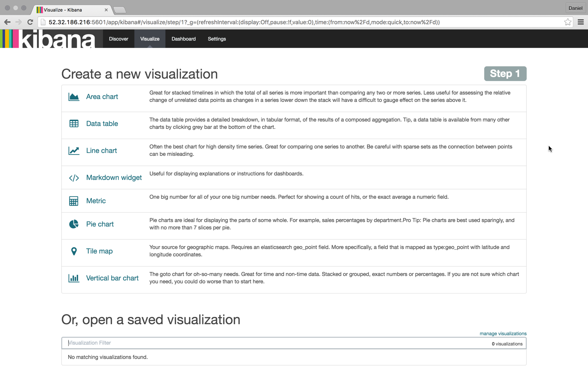Select the Tile map pin icon
588x368 pixels.
pyautogui.click(x=73, y=251)
